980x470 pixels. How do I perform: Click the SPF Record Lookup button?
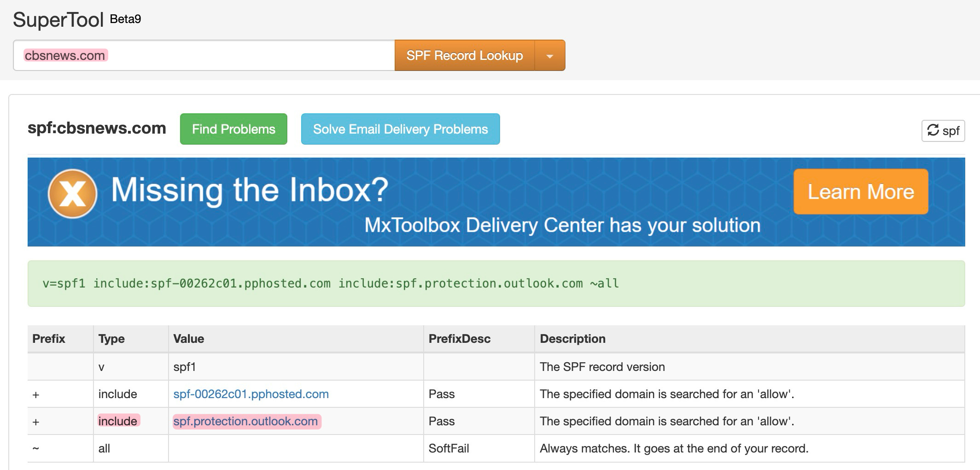464,55
